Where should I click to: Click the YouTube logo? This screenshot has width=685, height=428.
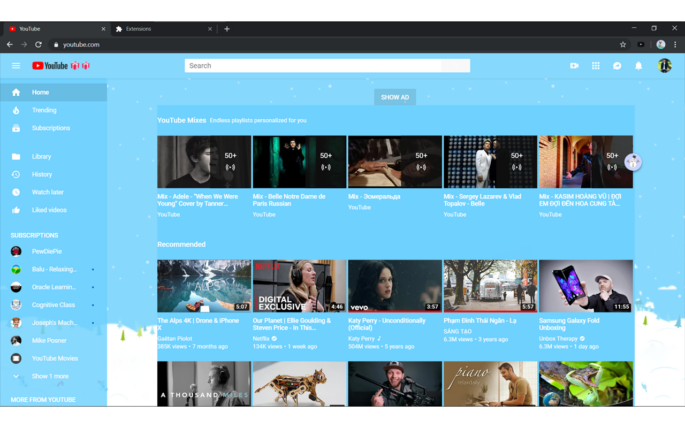pyautogui.click(x=50, y=66)
